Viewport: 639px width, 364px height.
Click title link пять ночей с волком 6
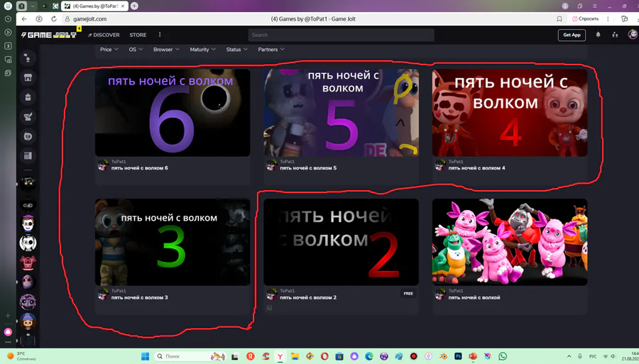click(x=139, y=167)
